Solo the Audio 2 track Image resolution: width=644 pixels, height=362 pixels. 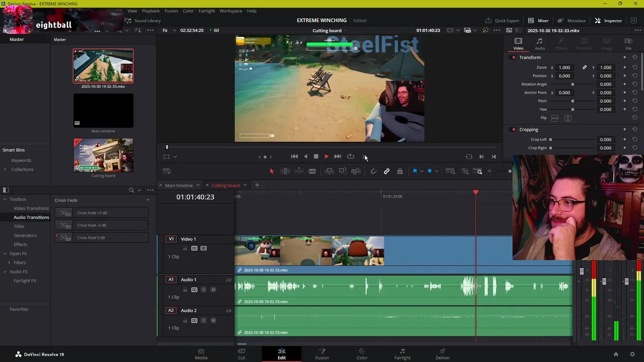tap(203, 320)
